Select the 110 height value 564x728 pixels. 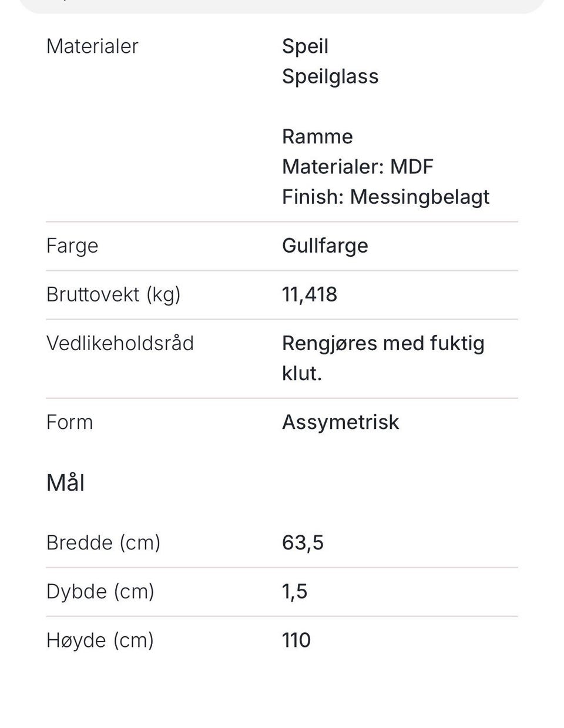[296, 640]
